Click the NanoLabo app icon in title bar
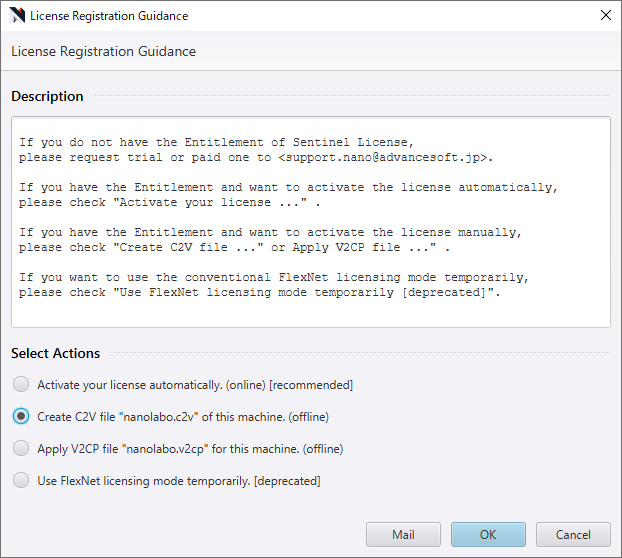Image resolution: width=622 pixels, height=558 pixels. [x=17, y=15]
